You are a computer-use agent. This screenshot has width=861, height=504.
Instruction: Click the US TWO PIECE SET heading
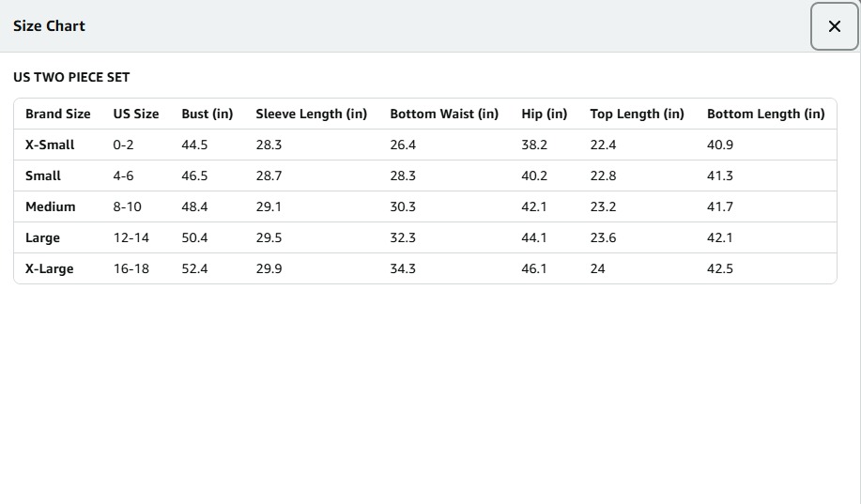tap(71, 77)
